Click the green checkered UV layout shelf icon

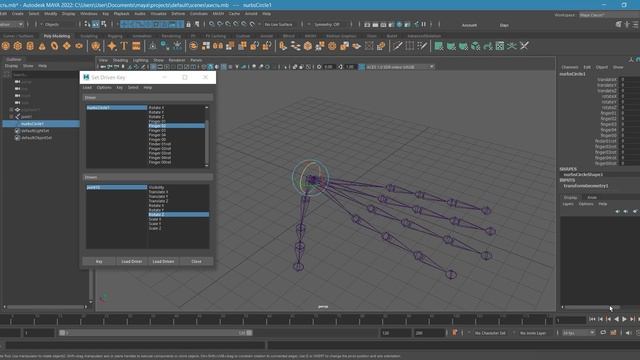(500, 46)
